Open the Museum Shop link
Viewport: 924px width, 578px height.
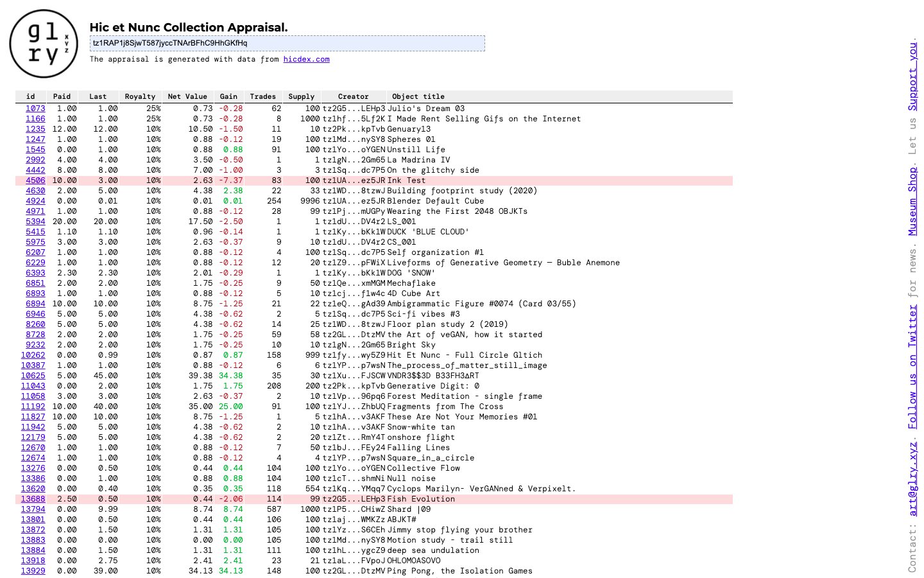912,201
